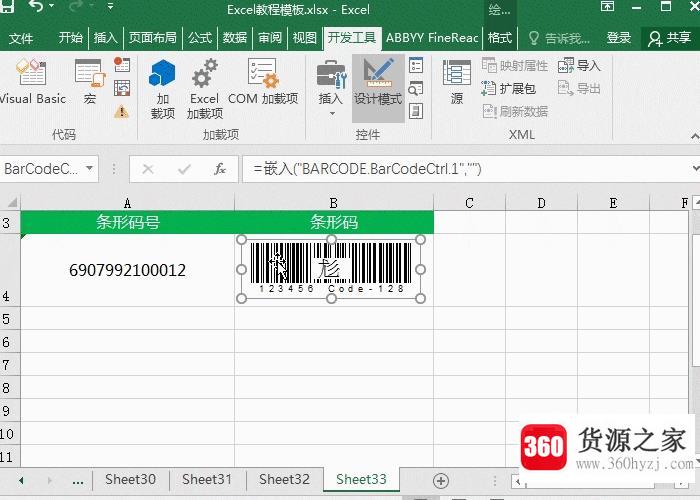700x500 pixels.
Task: Switch to the 格式 tab
Action: tap(500, 38)
